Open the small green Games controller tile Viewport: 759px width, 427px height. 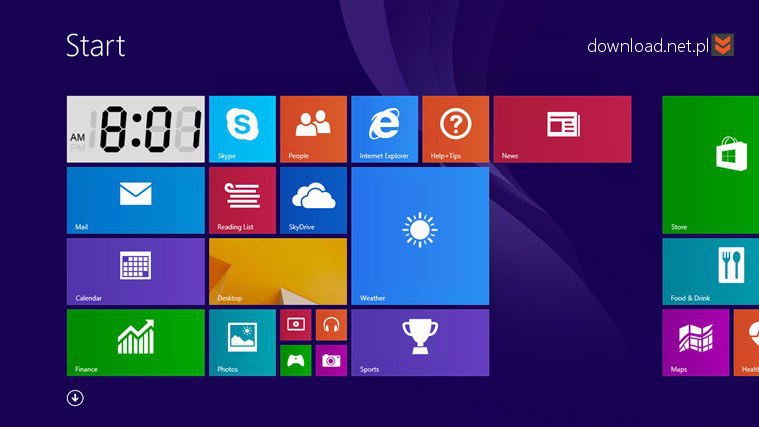coord(296,361)
